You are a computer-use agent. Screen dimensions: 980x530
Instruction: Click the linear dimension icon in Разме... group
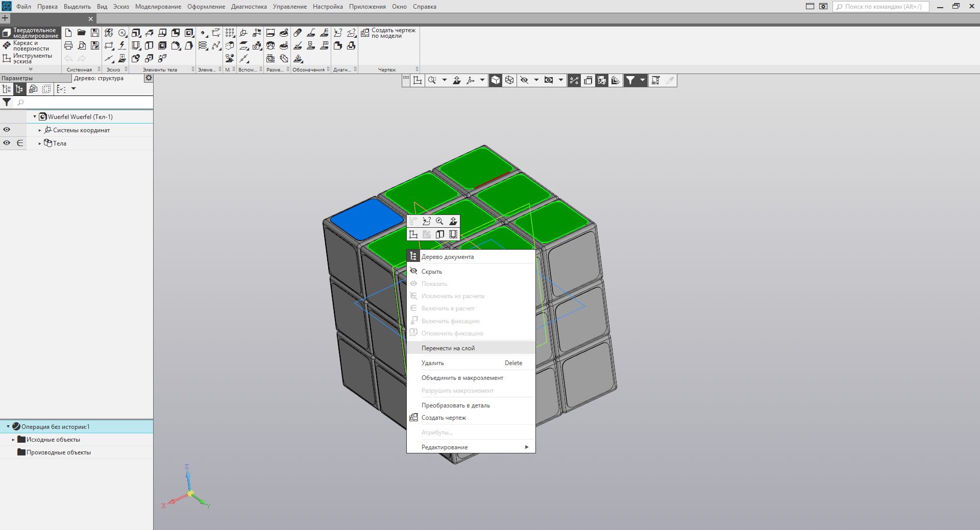(x=271, y=33)
